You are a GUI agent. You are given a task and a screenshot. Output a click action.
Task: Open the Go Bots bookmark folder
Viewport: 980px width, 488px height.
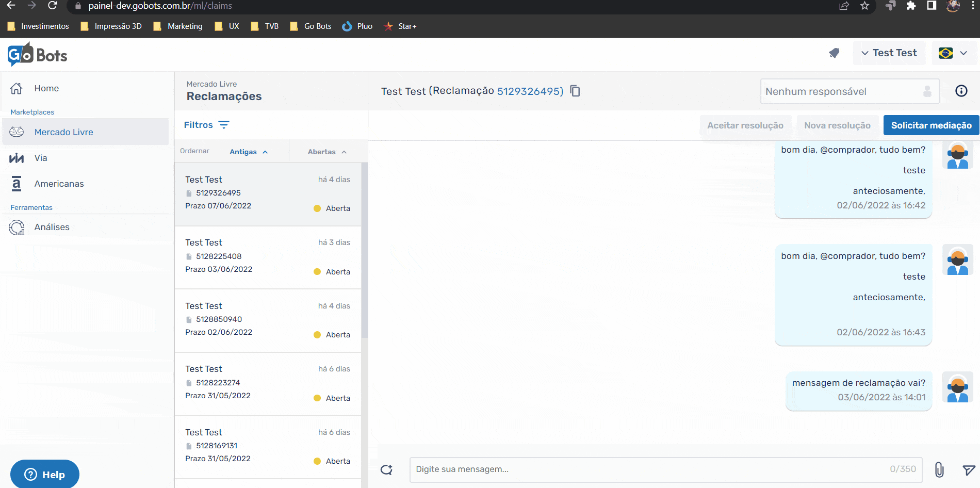(311, 26)
